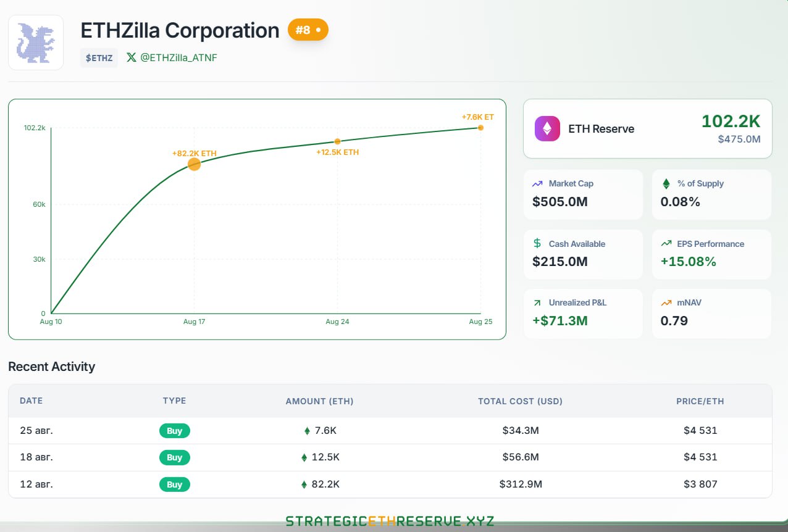Click the 18 авг. date cell

pos(36,457)
